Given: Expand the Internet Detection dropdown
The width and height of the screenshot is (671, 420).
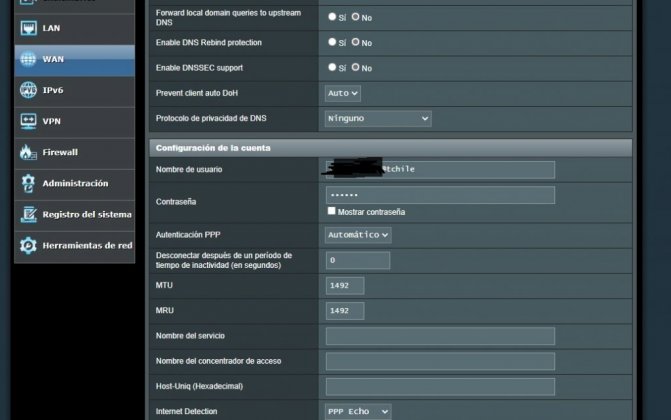Looking at the screenshot, I should (x=358, y=411).
